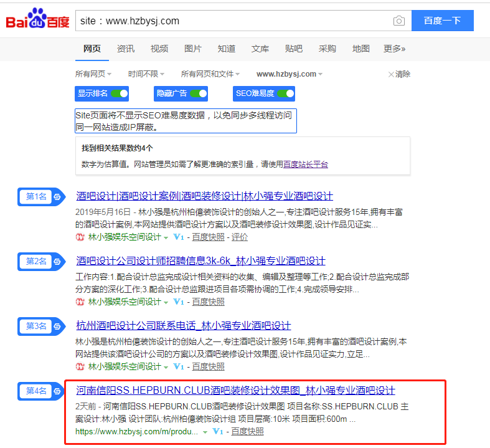
Task: Toggle the 隐藏广告 switch
Action: [199, 93]
